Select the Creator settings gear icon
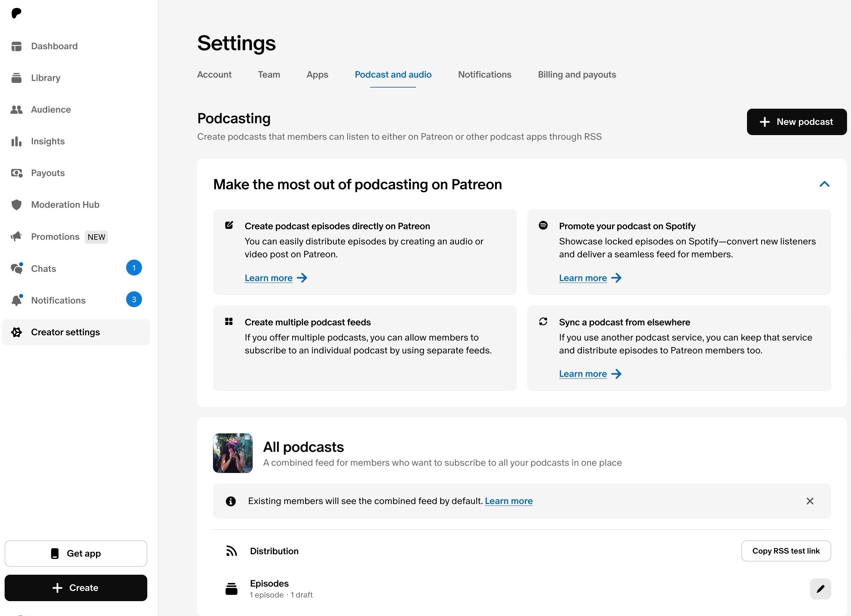This screenshot has width=851, height=616. 17,332
